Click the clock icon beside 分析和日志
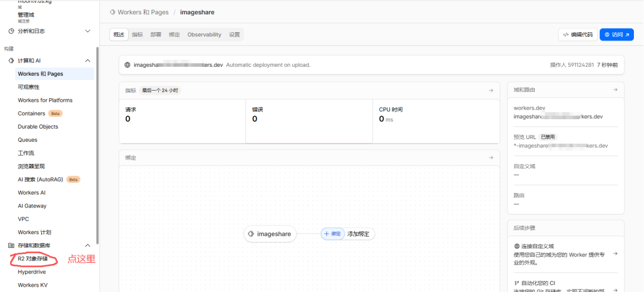The width and height of the screenshot is (644, 292). tap(11, 31)
